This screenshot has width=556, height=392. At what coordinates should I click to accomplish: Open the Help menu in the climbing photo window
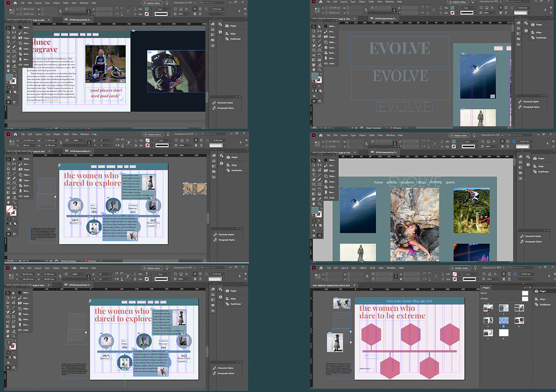(x=400, y=135)
